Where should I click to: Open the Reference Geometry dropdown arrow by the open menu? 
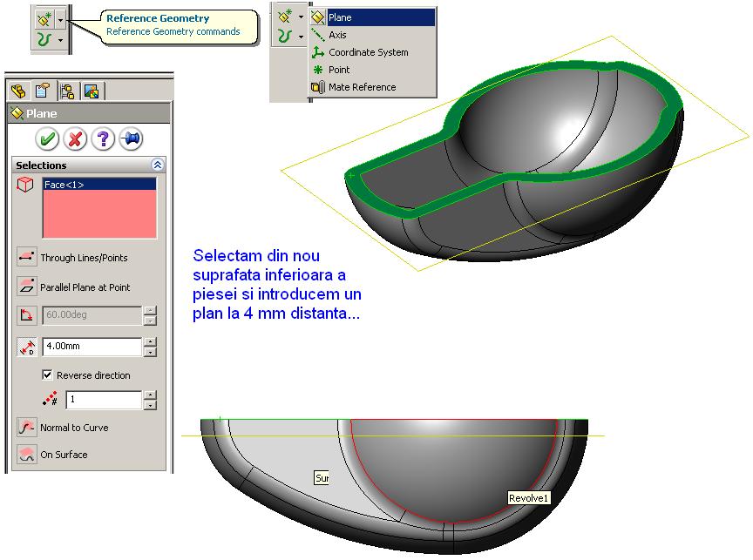click(301, 17)
